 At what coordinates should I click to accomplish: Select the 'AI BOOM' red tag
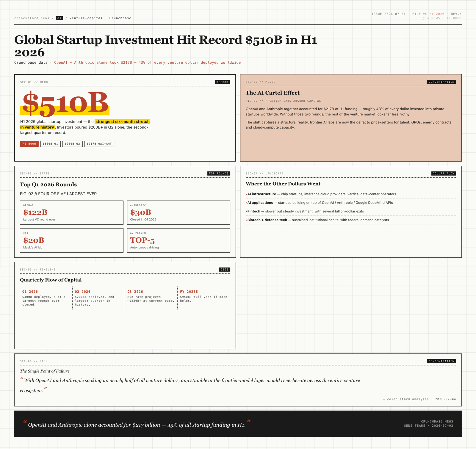[x=29, y=144]
